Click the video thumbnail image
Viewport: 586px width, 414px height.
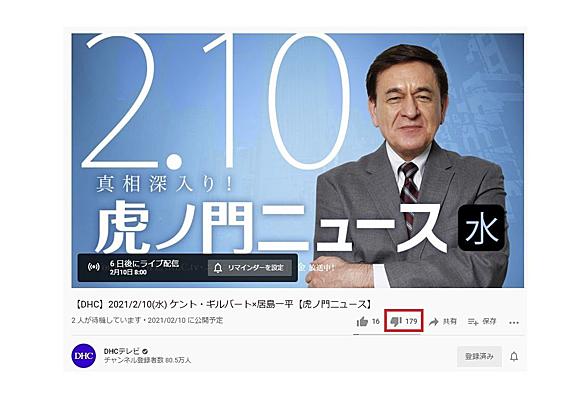tap(297, 161)
